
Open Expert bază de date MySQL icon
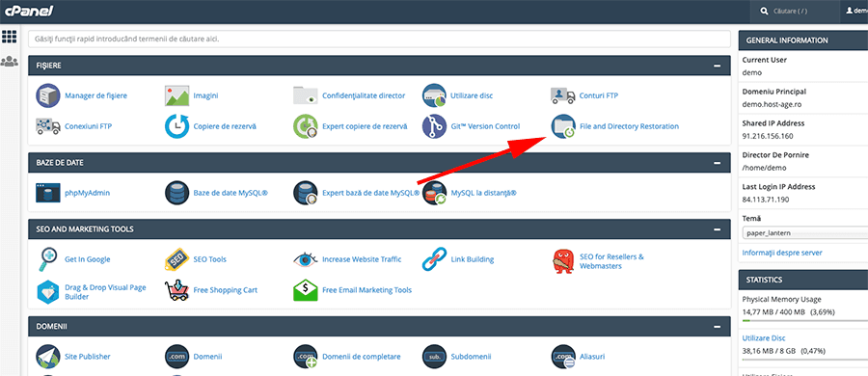(306, 193)
